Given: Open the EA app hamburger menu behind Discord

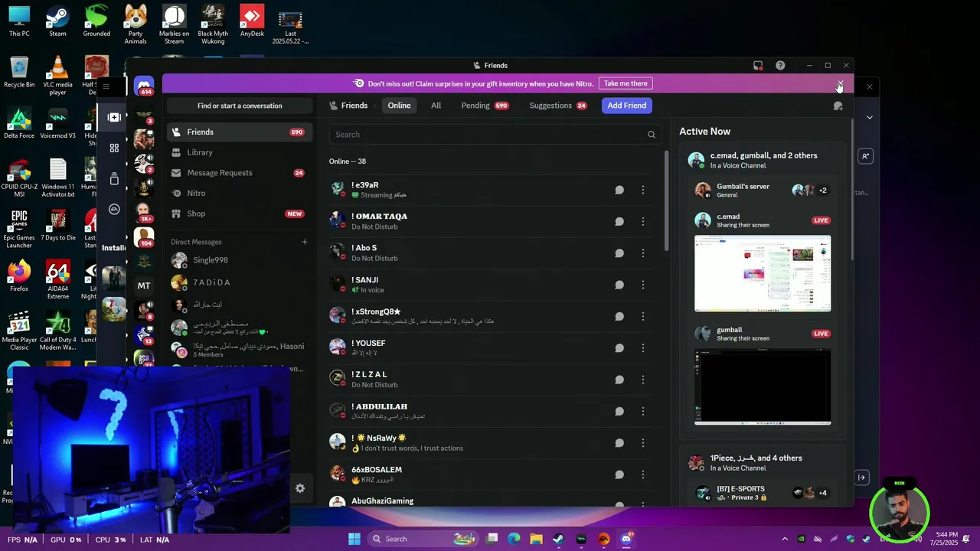Looking at the screenshot, I should pos(106,86).
